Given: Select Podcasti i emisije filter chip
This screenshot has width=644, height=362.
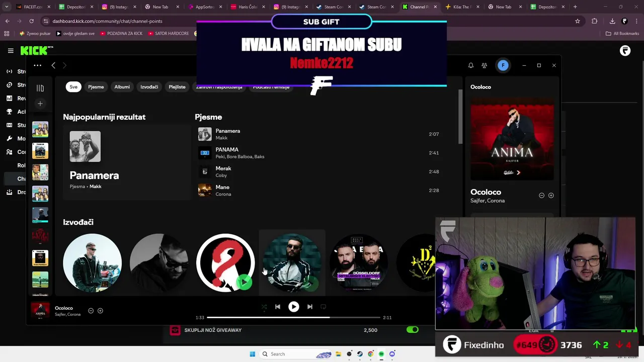Looking at the screenshot, I should click(x=271, y=87).
